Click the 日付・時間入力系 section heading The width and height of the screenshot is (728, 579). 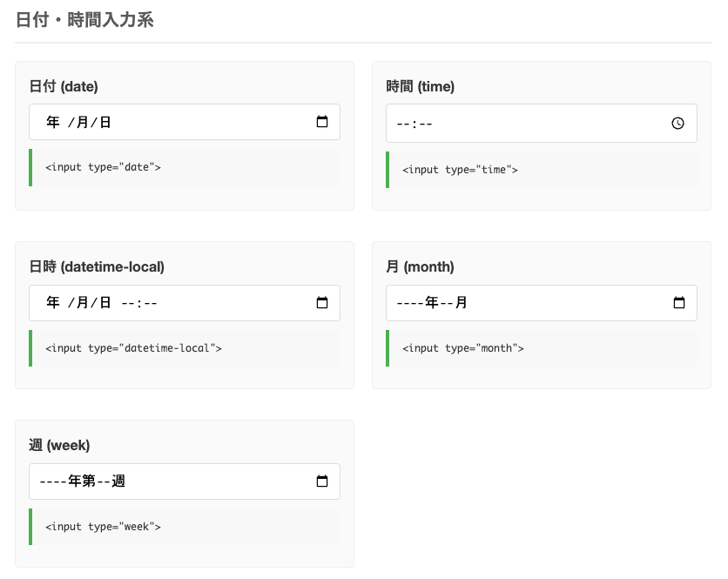[x=84, y=20]
